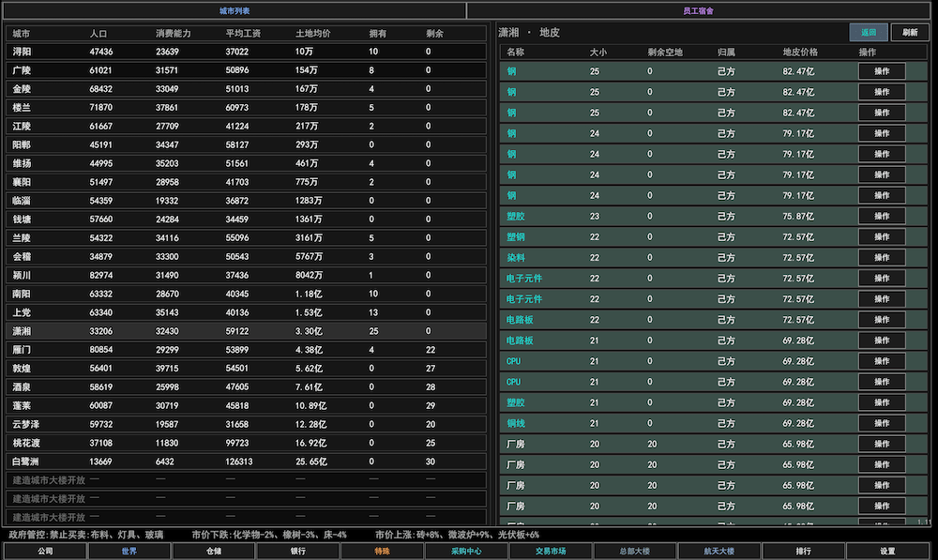The width and height of the screenshot is (938, 560).
Task: Click the 归属 column header
Action: tap(726, 52)
